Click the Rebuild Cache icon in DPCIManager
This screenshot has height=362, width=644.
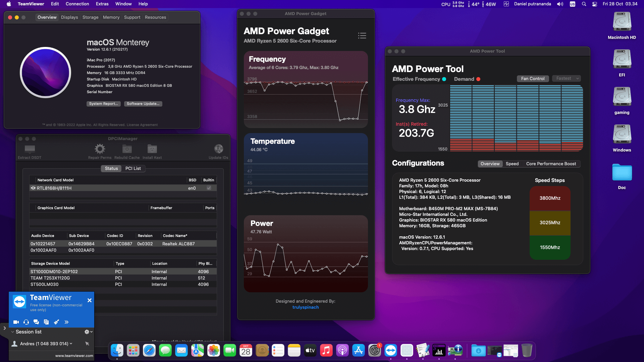[x=127, y=152]
